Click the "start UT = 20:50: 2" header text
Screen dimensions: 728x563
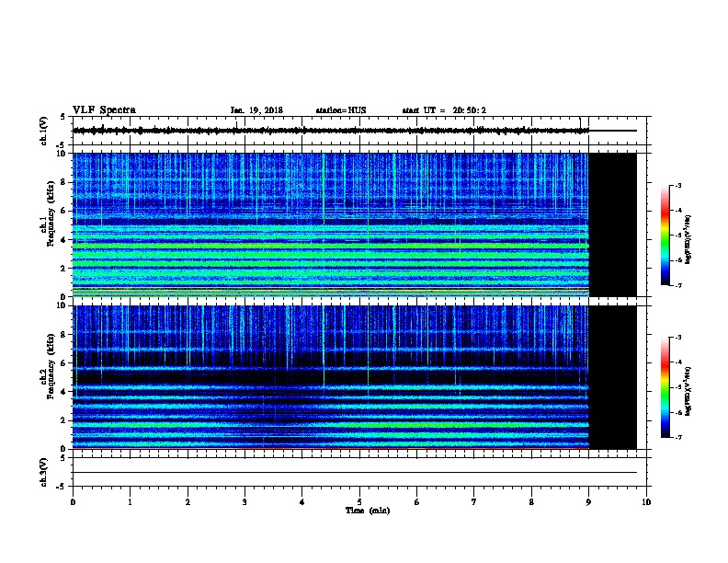click(x=444, y=110)
